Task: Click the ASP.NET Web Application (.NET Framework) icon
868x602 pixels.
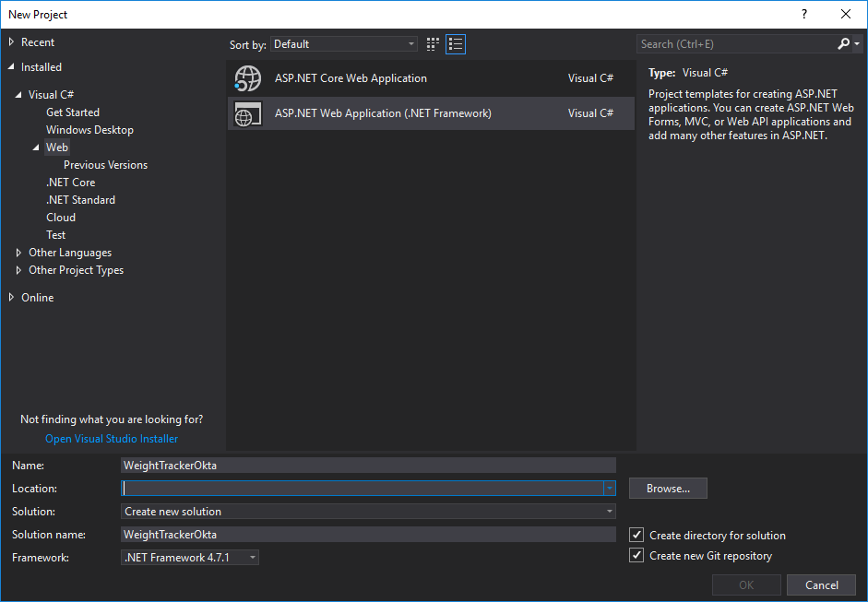Action: coord(248,114)
